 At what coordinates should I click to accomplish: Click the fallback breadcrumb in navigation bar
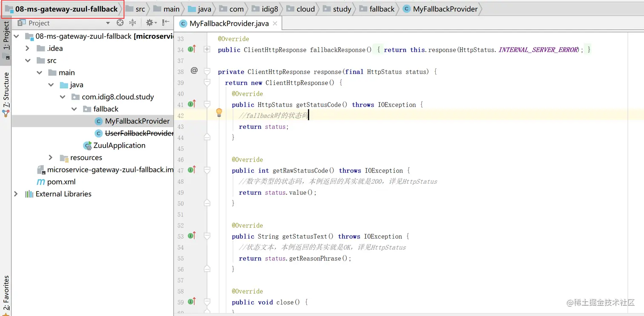(x=377, y=9)
